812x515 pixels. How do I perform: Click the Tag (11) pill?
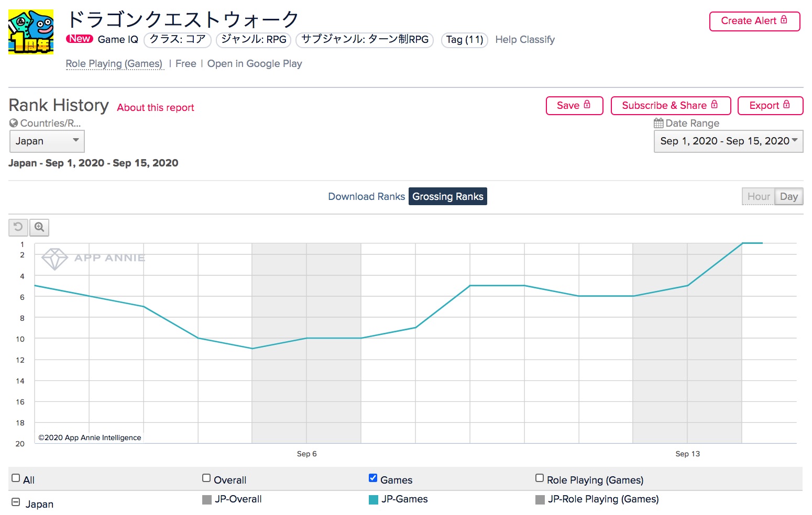[465, 40]
